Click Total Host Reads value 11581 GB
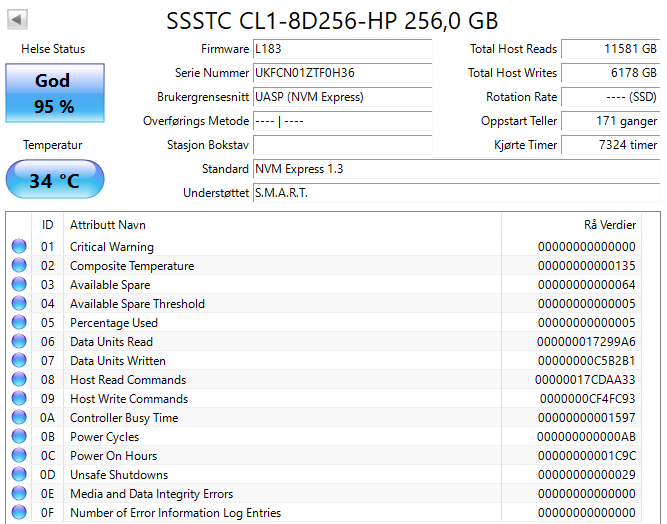The image size is (667, 524). click(x=611, y=49)
